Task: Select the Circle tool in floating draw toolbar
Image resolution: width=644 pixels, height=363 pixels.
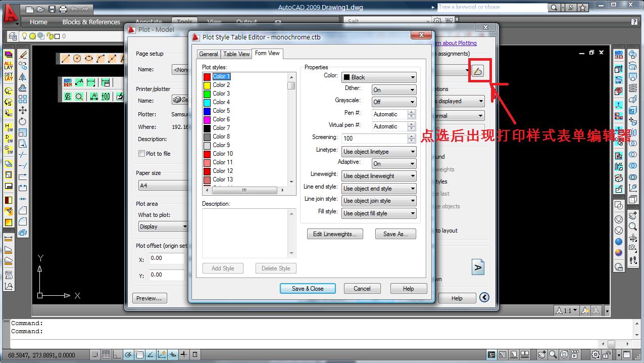Action: [77, 59]
